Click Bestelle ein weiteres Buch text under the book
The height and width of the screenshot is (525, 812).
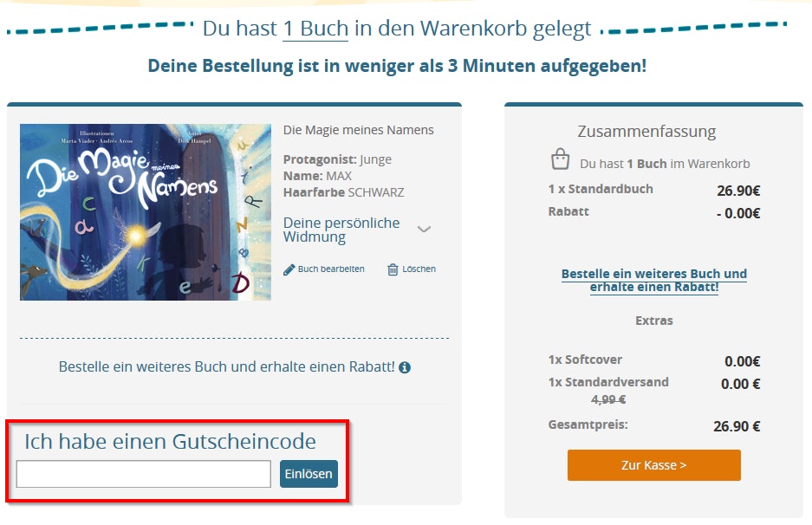point(227,366)
